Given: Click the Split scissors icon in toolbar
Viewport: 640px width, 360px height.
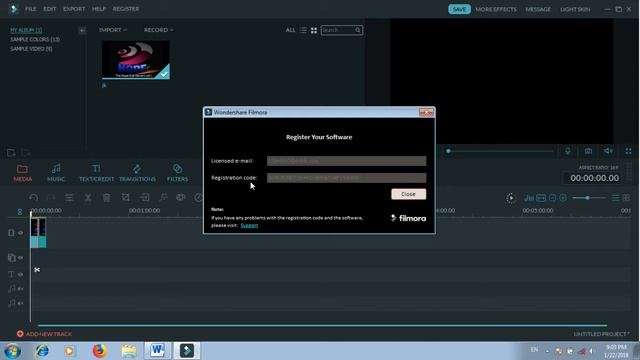Looking at the screenshot, I should pos(88,198).
